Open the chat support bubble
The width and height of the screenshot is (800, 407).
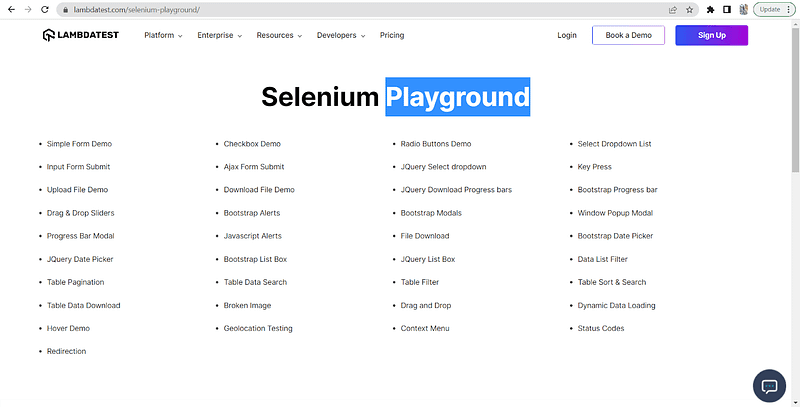[769, 386]
